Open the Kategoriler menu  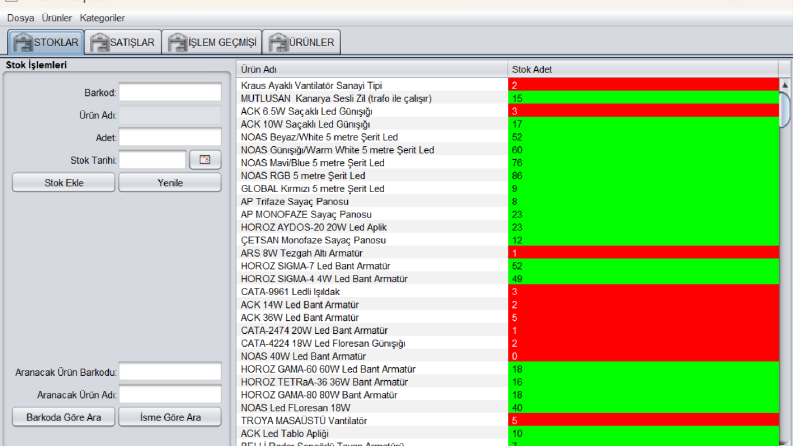[102, 18]
